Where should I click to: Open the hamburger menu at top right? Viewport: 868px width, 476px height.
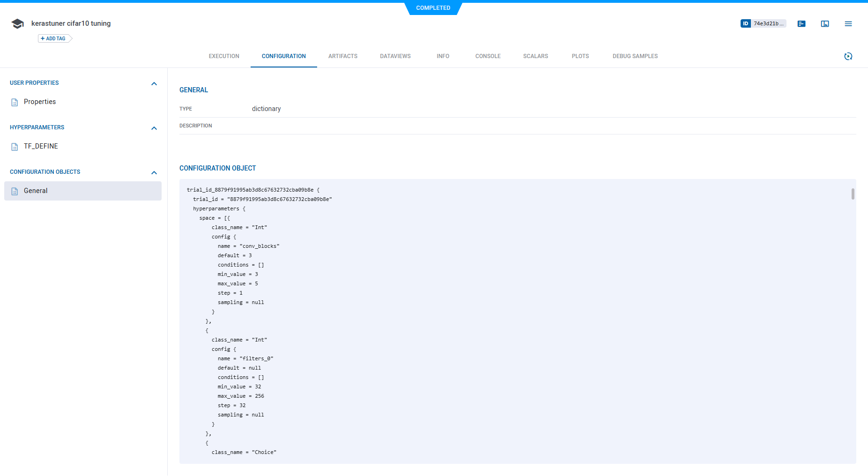click(x=848, y=23)
